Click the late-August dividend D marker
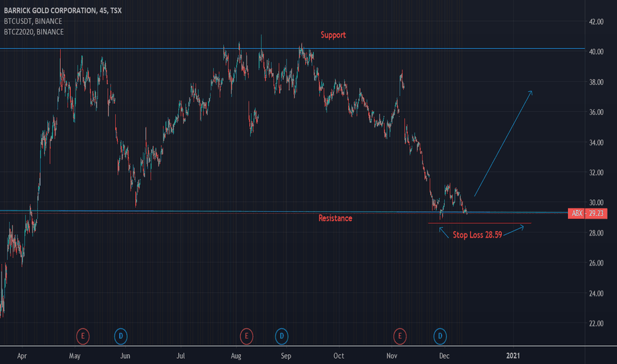This screenshot has height=364, width=617. [x=281, y=336]
